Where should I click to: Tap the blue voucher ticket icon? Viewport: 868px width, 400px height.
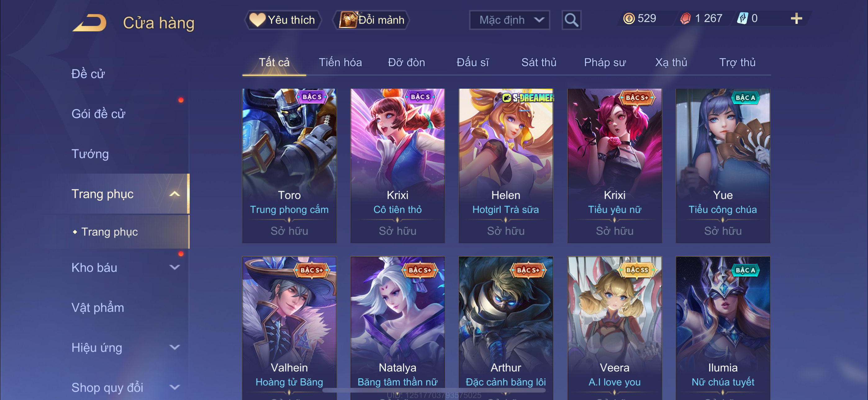click(x=742, y=19)
